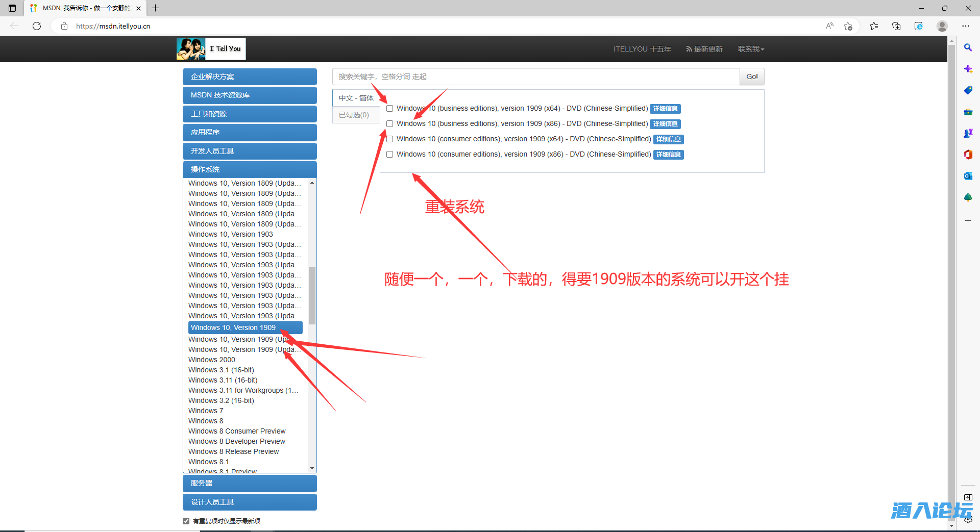Open the user profile avatar
980x532 pixels.
point(942,26)
